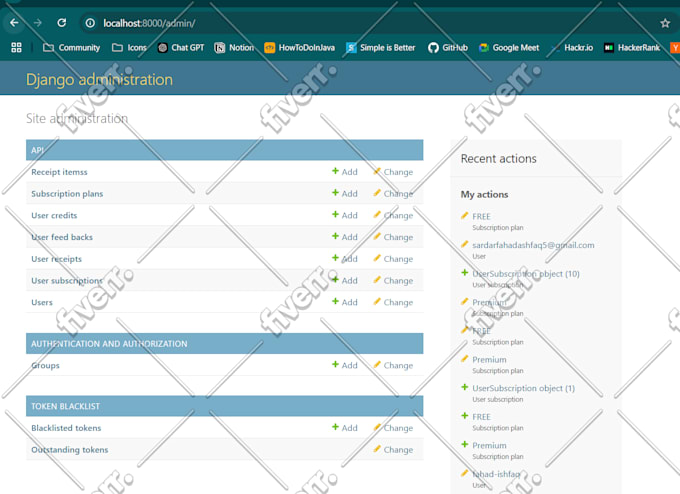Add a new Blacklisted tokens entry
Viewport: 680px width, 494px height.
(345, 428)
